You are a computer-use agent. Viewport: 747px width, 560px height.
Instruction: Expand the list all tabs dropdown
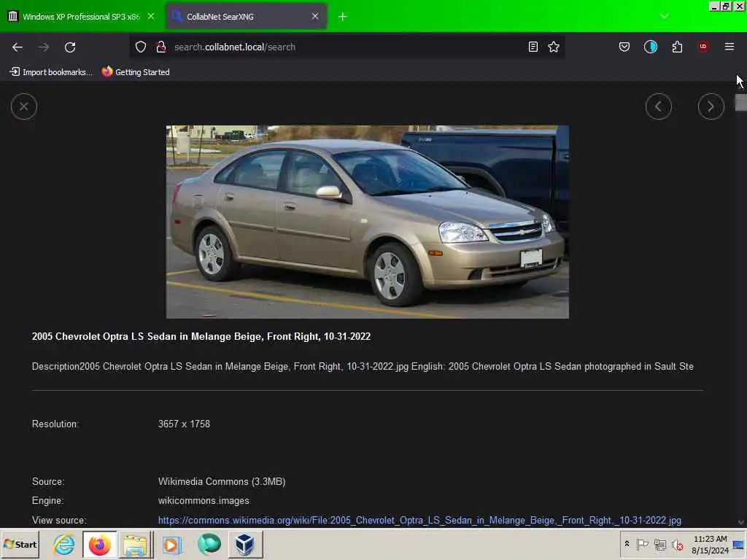point(665,16)
